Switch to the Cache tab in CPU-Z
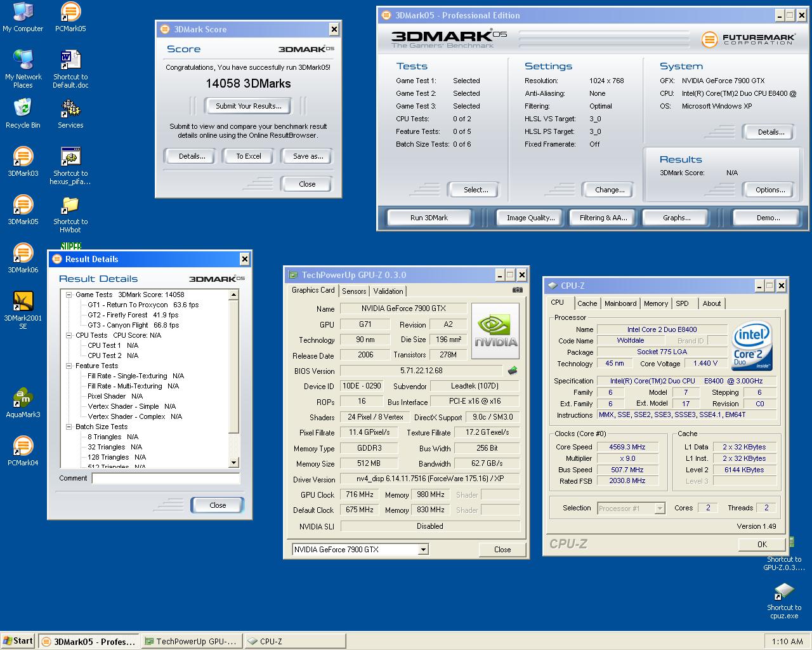Screen dimensions: 812x650 point(587,303)
